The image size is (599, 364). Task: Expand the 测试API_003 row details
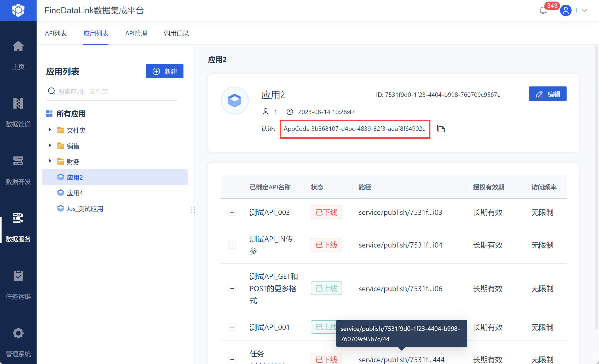pyautogui.click(x=232, y=212)
